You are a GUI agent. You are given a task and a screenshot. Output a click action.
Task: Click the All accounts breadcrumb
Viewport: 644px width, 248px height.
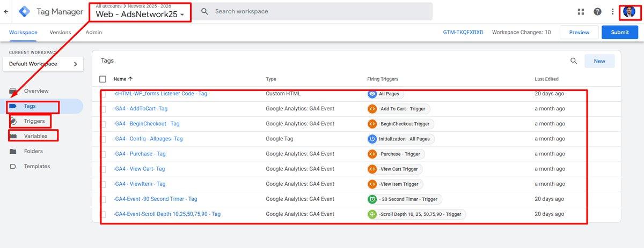(108, 6)
